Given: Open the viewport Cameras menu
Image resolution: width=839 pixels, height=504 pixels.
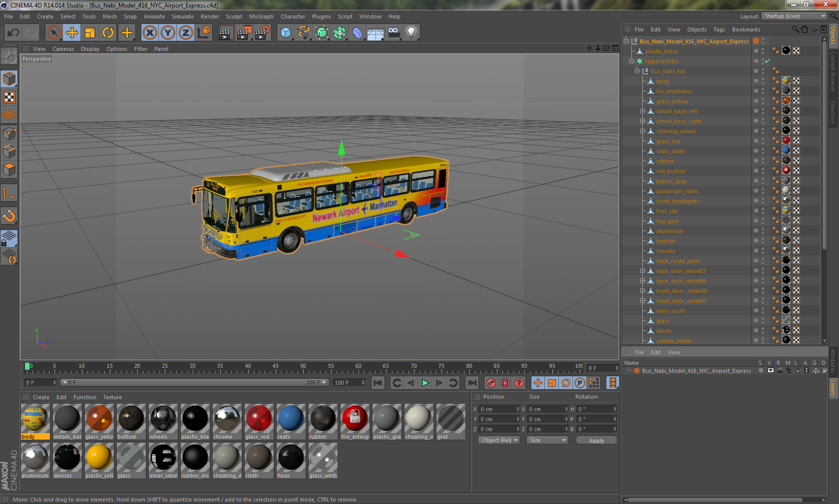Looking at the screenshot, I should 63,49.
